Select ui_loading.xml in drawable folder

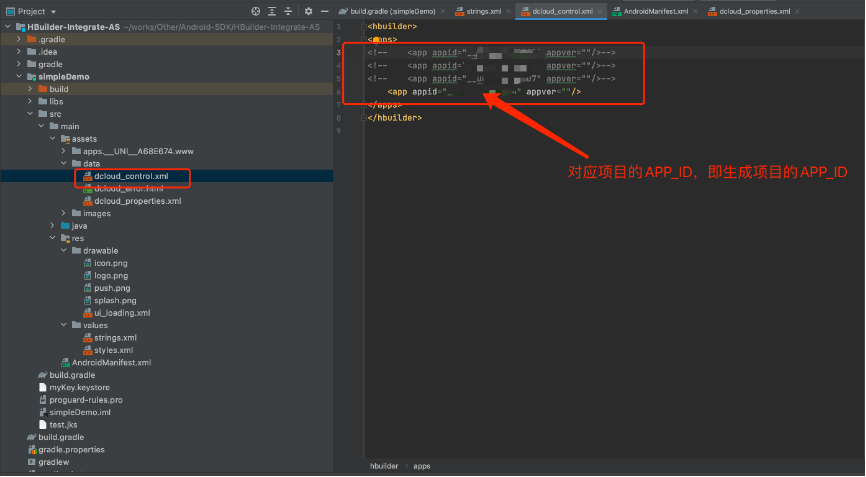pyautogui.click(x=122, y=312)
